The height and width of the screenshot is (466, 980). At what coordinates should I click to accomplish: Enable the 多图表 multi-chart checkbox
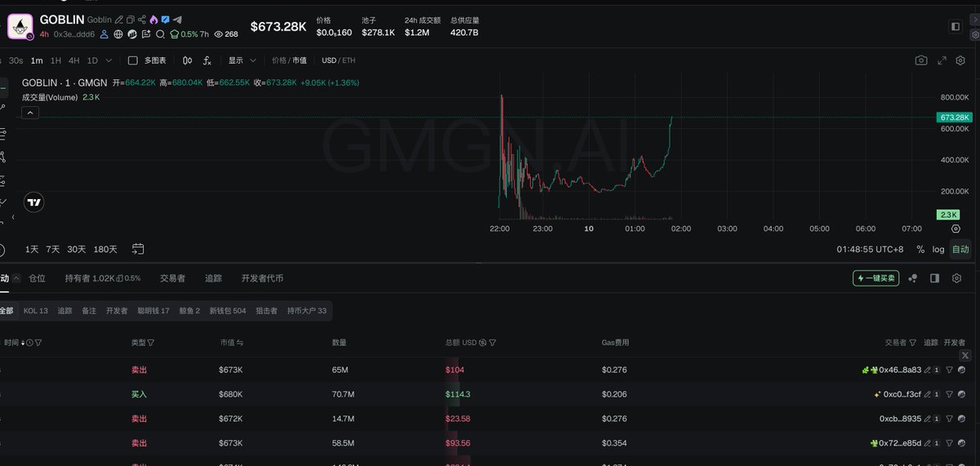point(133,60)
